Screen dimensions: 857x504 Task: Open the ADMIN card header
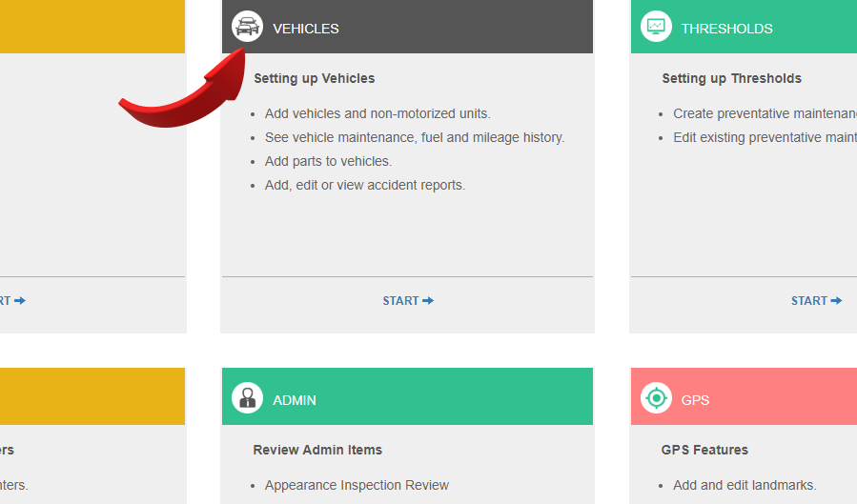407,396
